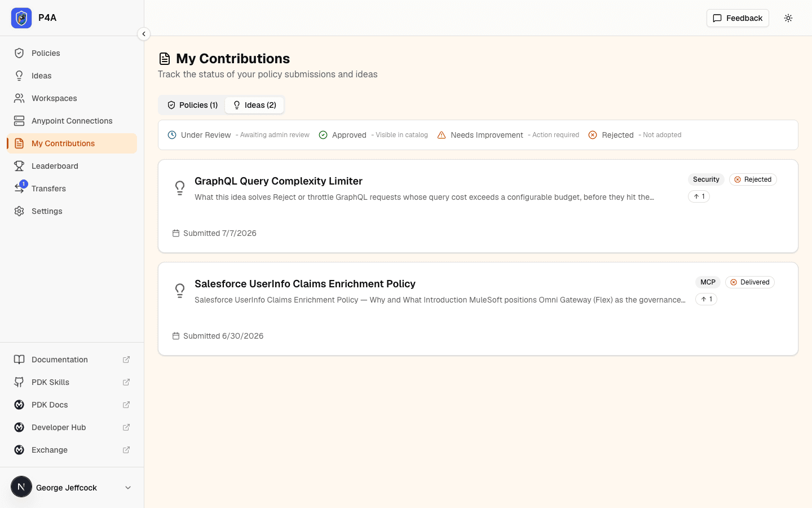Open the Exchange link
812x508 pixels.
click(x=72, y=450)
